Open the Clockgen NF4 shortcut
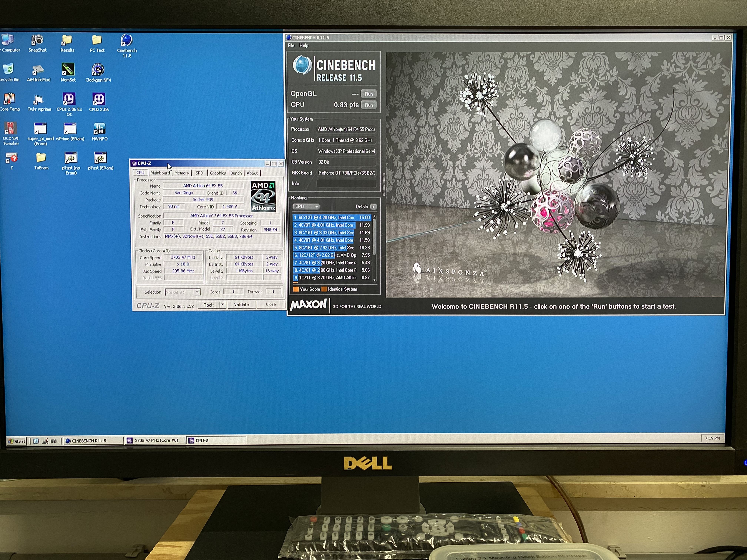The height and width of the screenshot is (560, 747). 98,73
